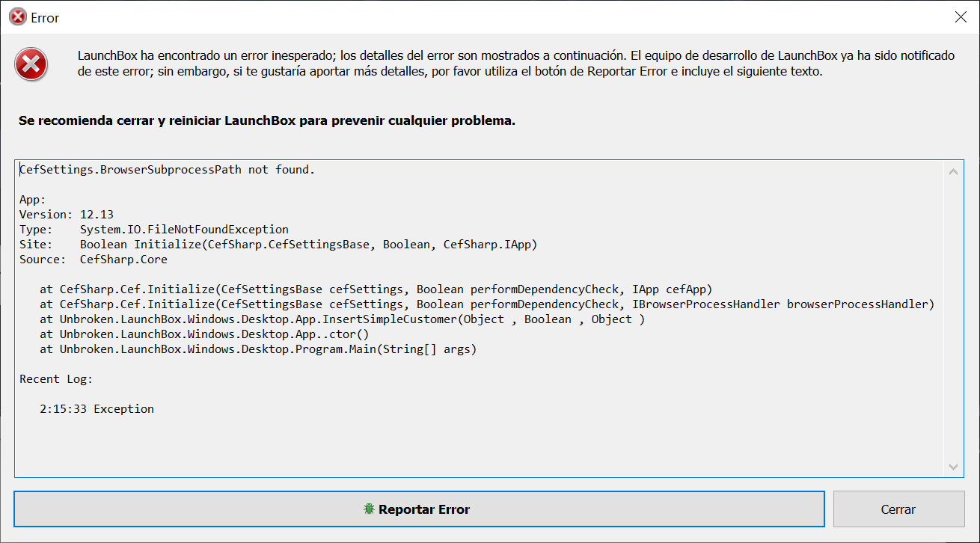Click the "Program.Main(String[] args)" stack line
Screen dimensions: 980x543
coord(258,349)
